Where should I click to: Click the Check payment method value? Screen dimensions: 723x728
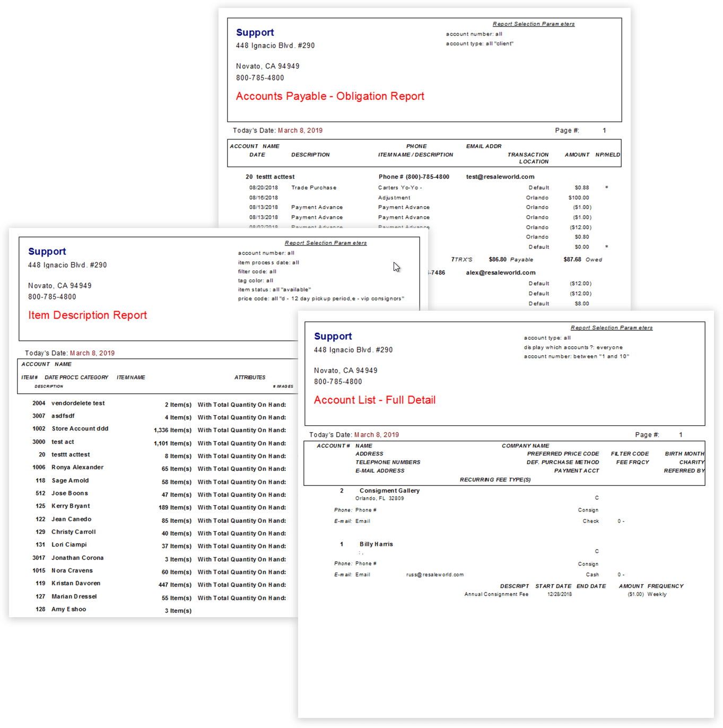click(x=591, y=521)
